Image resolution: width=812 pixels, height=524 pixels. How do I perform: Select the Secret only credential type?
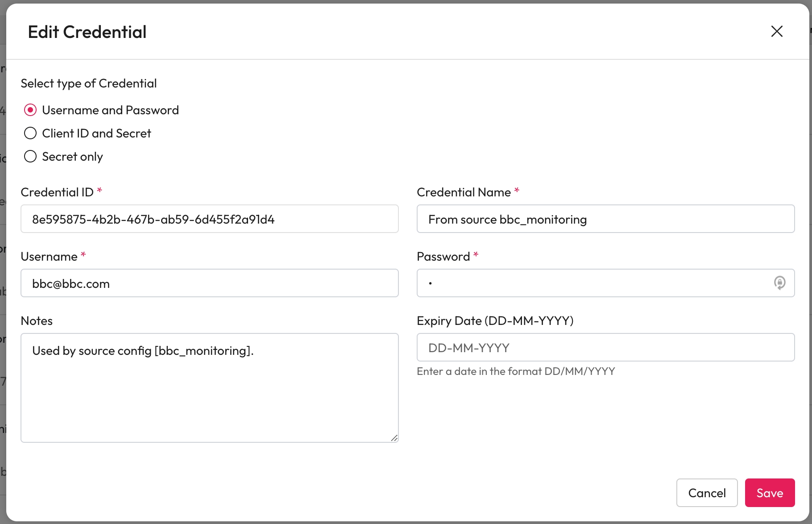coord(30,157)
